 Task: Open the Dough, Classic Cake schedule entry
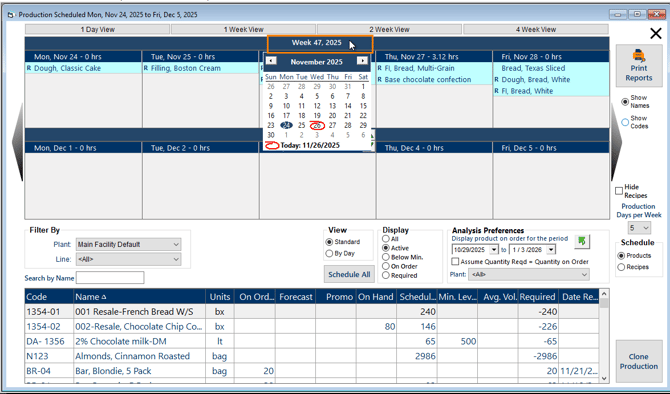(68, 68)
